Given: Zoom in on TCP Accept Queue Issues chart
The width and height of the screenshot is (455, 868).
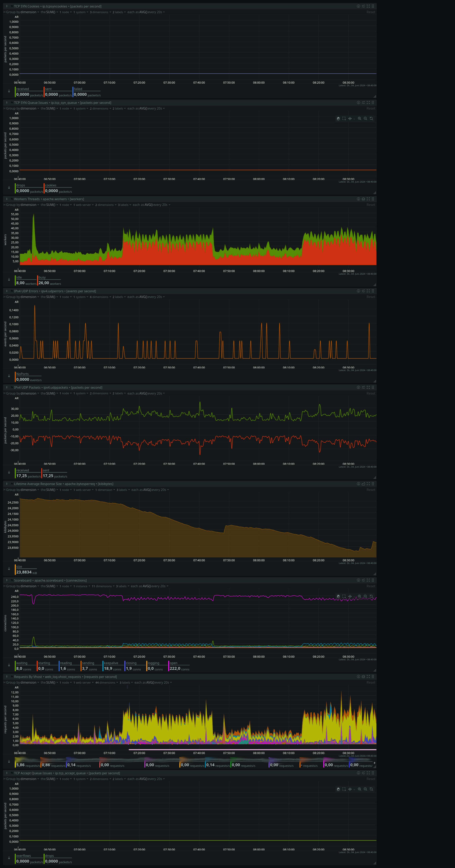Looking at the screenshot, I should point(360,789).
